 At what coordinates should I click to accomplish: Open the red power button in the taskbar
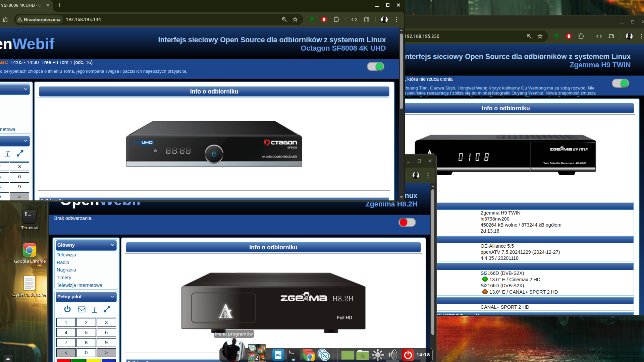[408, 355]
